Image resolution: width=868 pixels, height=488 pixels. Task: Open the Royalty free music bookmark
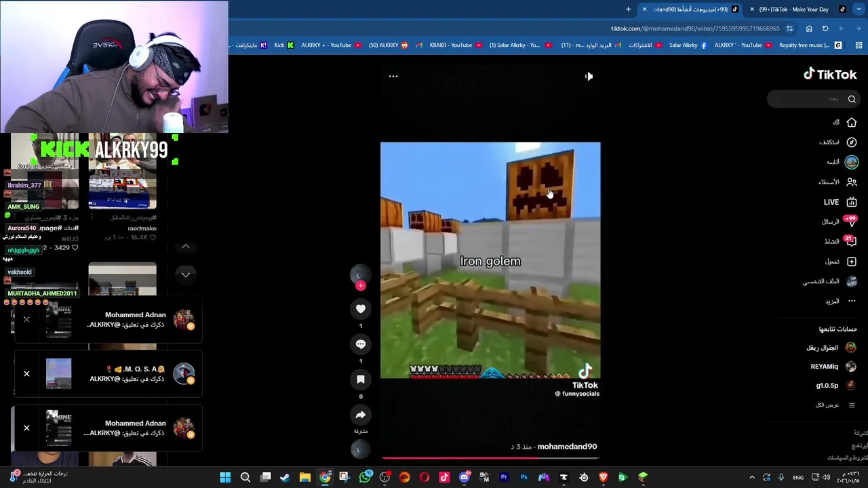pos(810,45)
